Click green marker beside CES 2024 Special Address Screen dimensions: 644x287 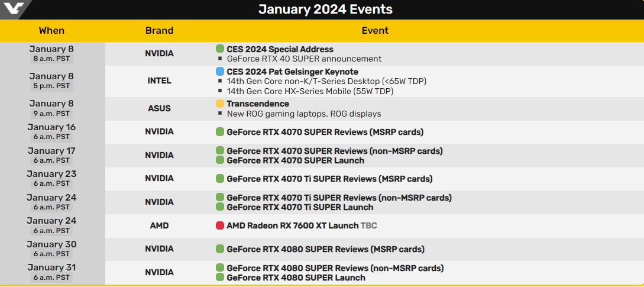(x=220, y=49)
